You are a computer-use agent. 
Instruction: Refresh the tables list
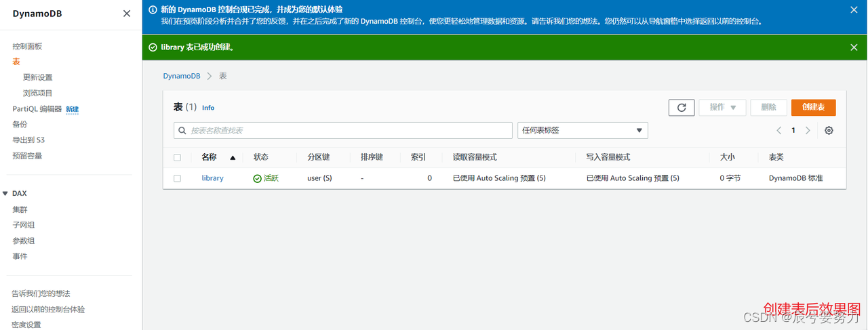pos(682,107)
